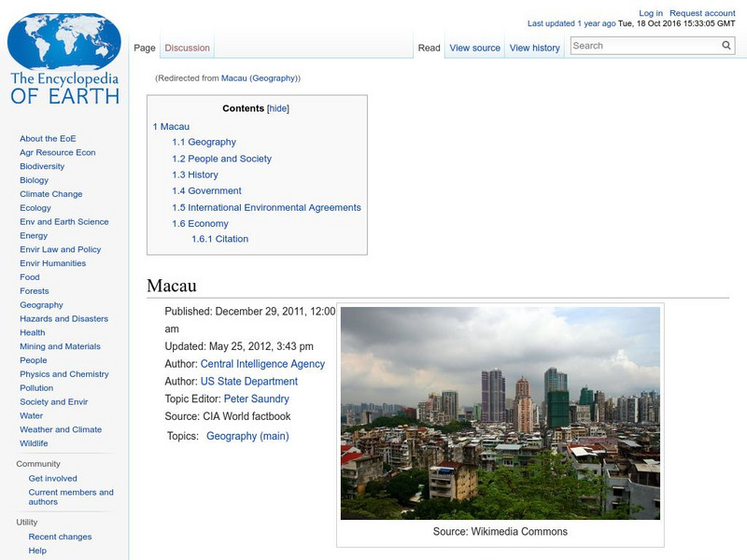Open the View history tab

coord(535,47)
